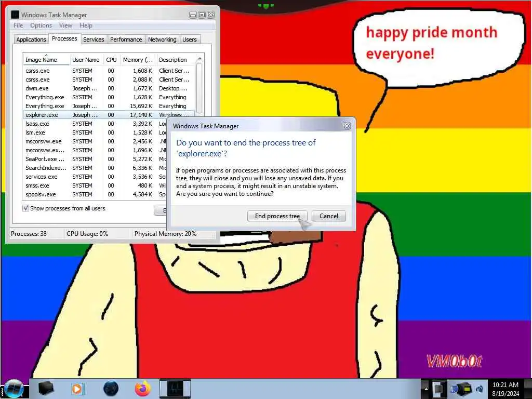Select the csrss.exe row using 1,608 K
Screen dimensions: 532x399
click(x=109, y=71)
